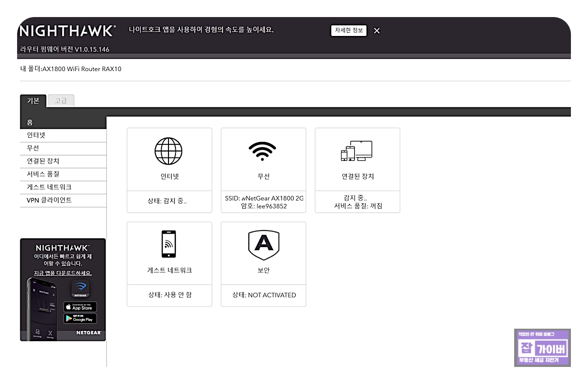Click the 게스트 네트워크 card title

(169, 271)
